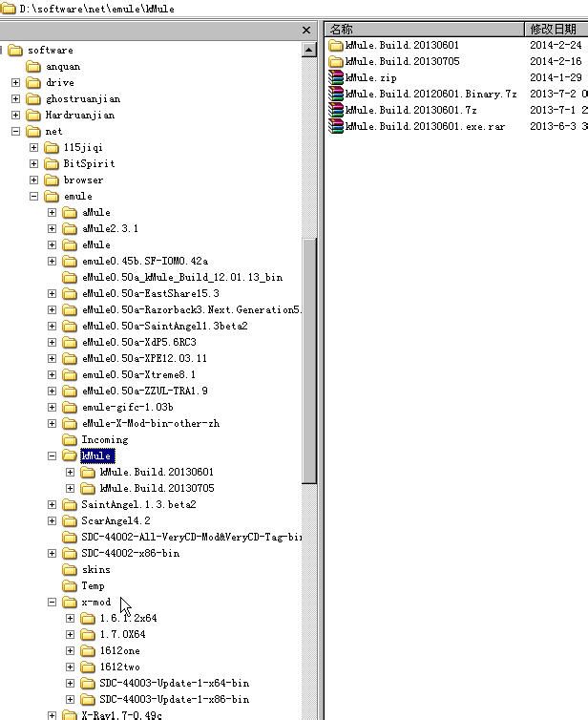Click the Temp folder icon
588x720 pixels.
click(70, 586)
